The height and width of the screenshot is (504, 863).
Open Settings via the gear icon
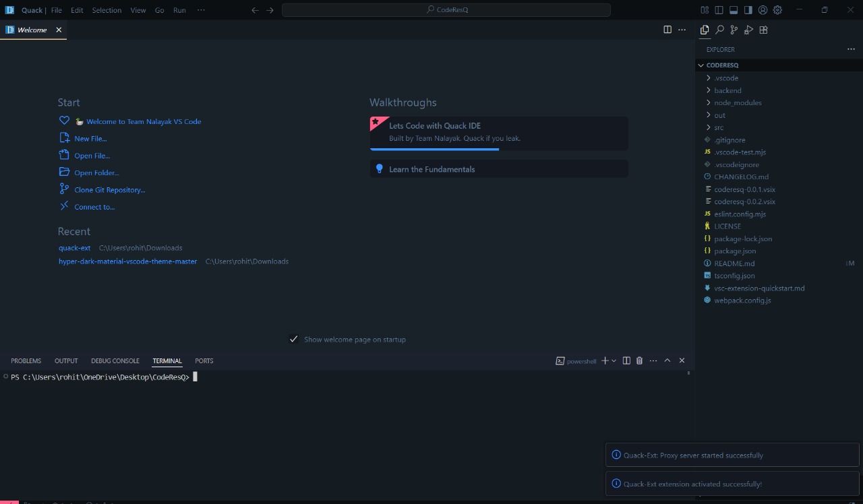pos(777,9)
